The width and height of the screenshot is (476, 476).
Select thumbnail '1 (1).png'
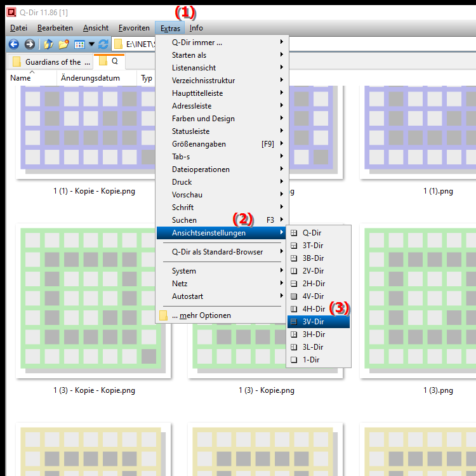point(418,133)
